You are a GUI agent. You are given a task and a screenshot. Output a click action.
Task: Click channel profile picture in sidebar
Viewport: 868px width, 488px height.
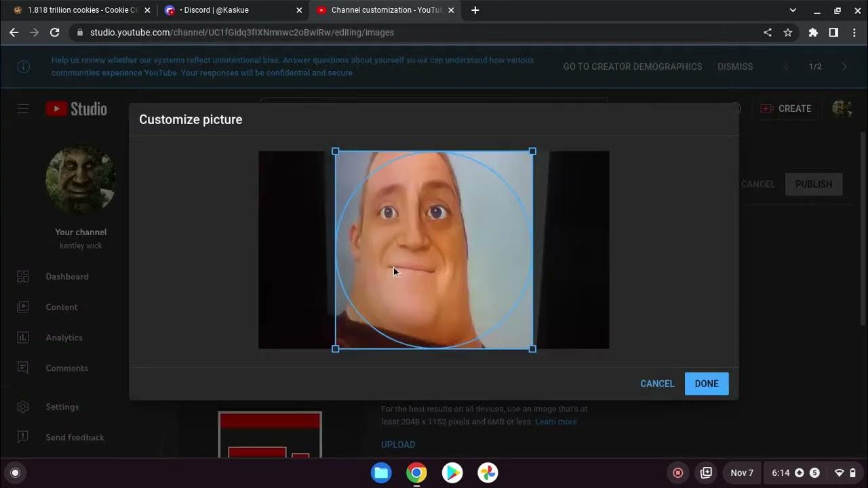(x=81, y=180)
